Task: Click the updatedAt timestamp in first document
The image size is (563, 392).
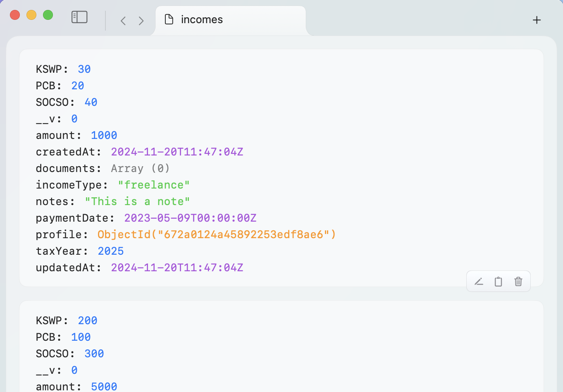Action: click(x=177, y=268)
